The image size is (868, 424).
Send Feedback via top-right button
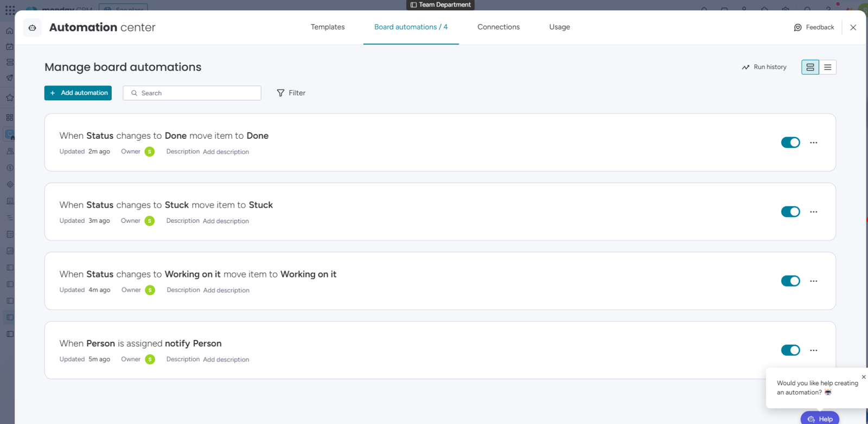[x=814, y=28]
